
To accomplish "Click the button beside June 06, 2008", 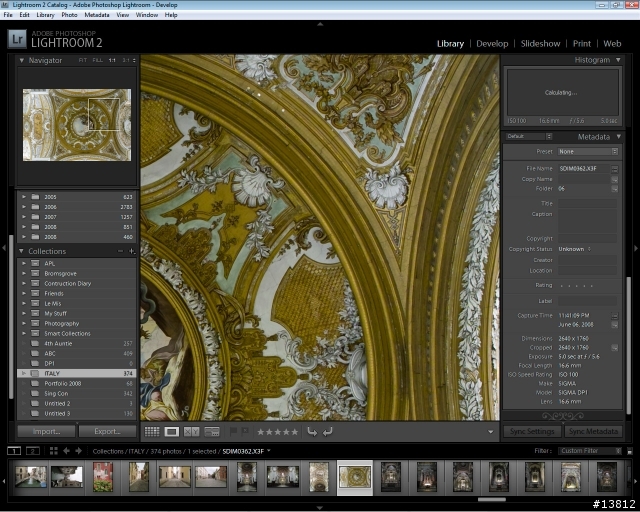I will (x=615, y=325).
